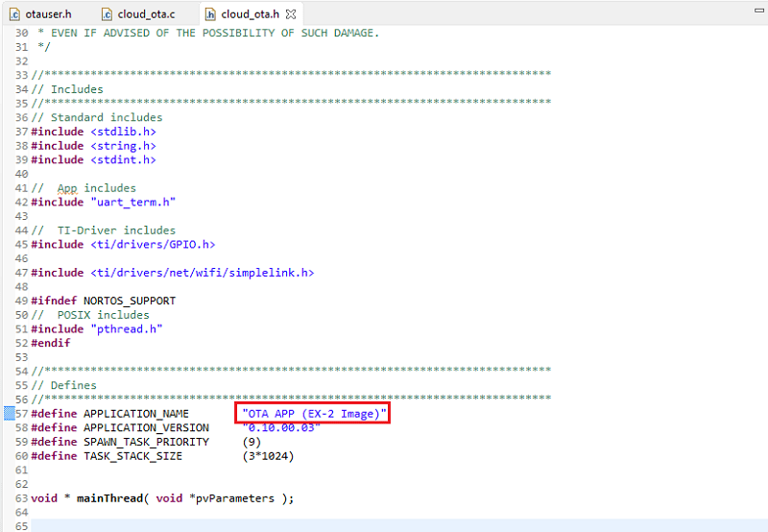
Task: Click the otauser.h file icon
Action: click(14, 14)
